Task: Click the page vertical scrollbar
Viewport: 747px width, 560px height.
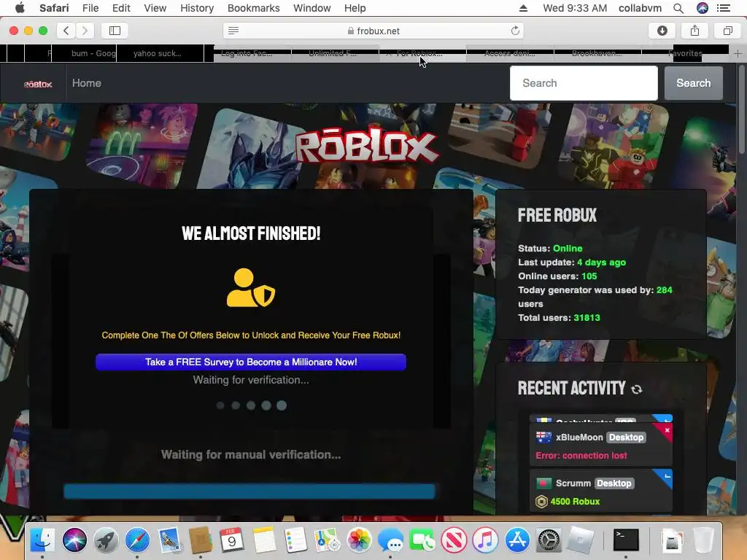Action: [741, 109]
